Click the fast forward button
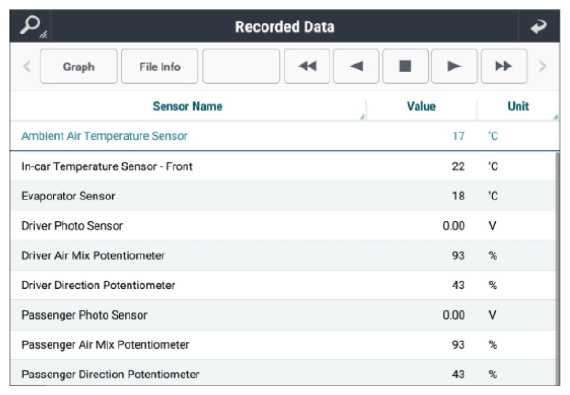The height and width of the screenshot is (395, 570). point(504,66)
